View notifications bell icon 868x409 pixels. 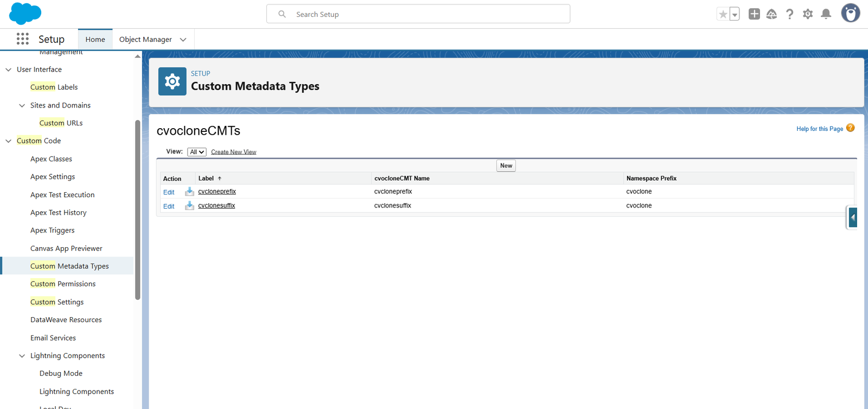[x=826, y=14]
